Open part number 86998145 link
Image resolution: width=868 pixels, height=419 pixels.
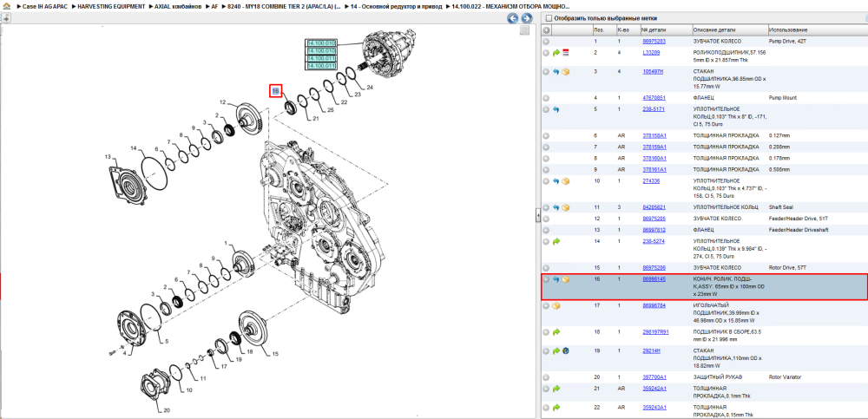[654, 279]
